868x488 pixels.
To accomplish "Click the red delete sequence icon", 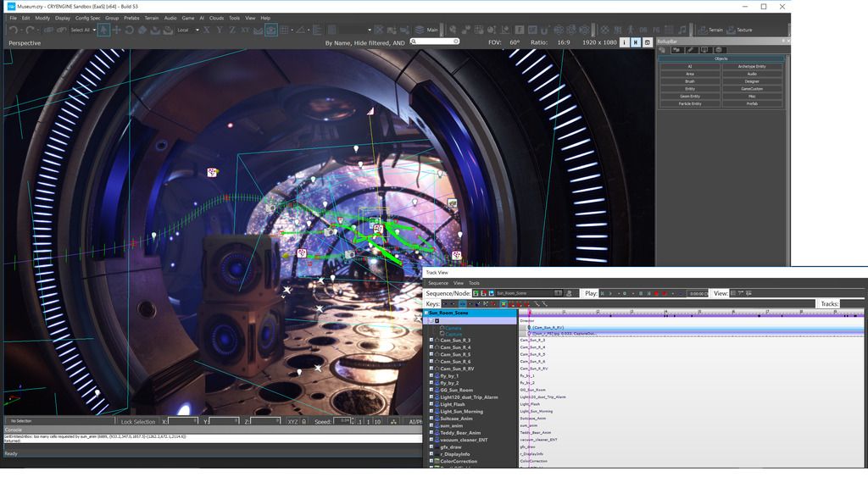I will [483, 293].
